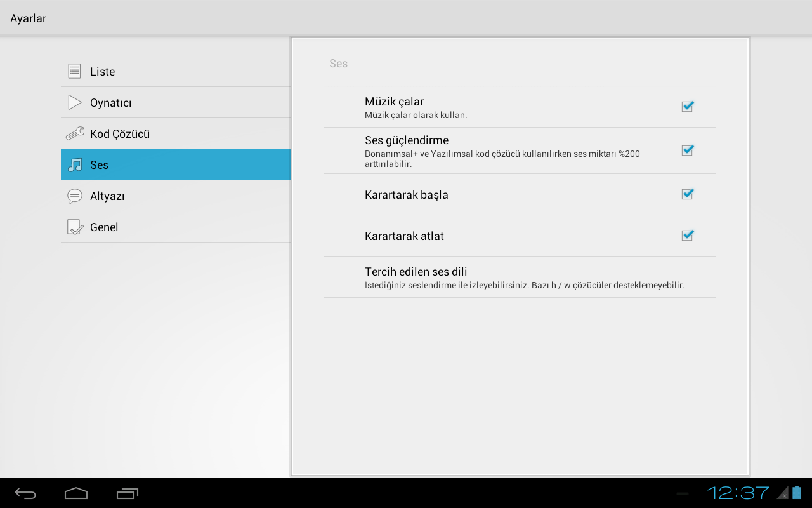
Task: Click the "Donanımsal+ ve Yazılımsal" description text
Action: pos(502,159)
